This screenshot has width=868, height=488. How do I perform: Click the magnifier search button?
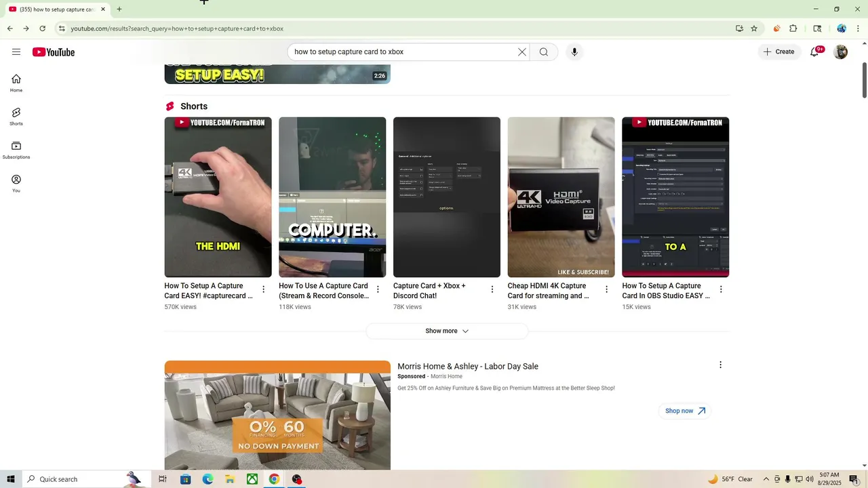(544, 52)
